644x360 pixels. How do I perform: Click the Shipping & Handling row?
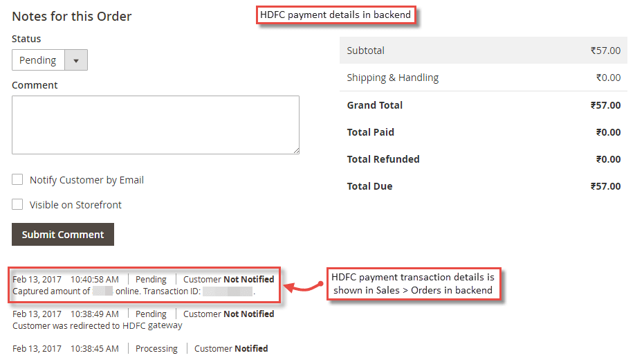click(x=483, y=78)
